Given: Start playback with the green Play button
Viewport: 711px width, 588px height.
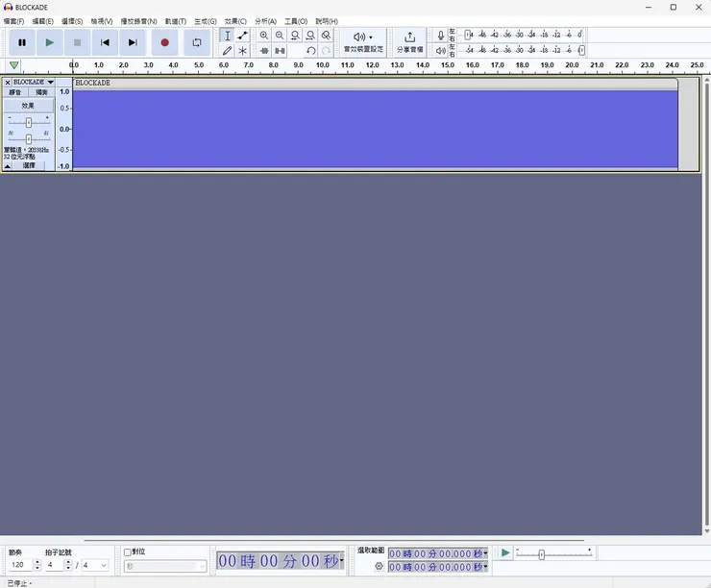Looking at the screenshot, I should (x=49, y=42).
